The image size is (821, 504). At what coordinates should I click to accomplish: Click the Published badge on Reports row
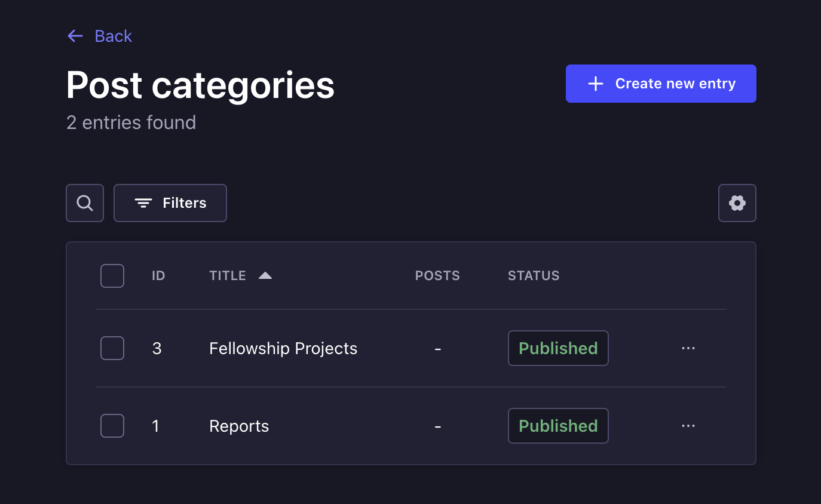click(x=557, y=426)
